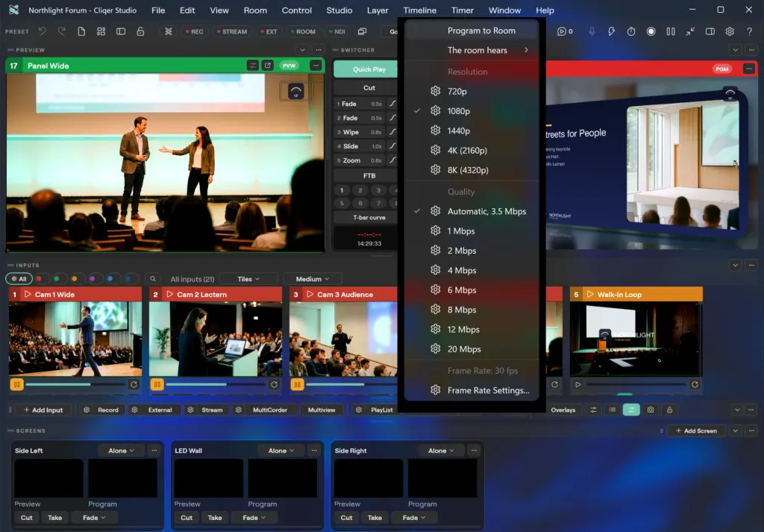Toggle the REC recording indicator
764x532 pixels.
(x=194, y=31)
